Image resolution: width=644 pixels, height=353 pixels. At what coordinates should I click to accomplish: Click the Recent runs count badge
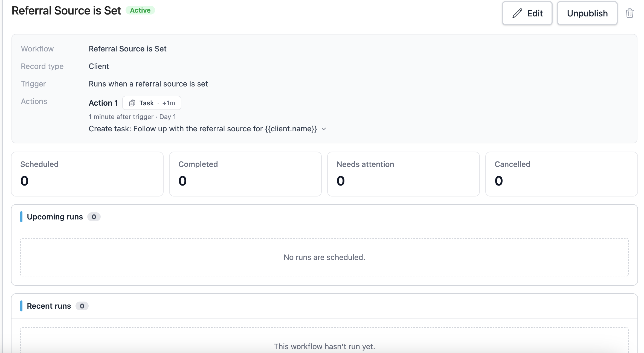pos(82,306)
